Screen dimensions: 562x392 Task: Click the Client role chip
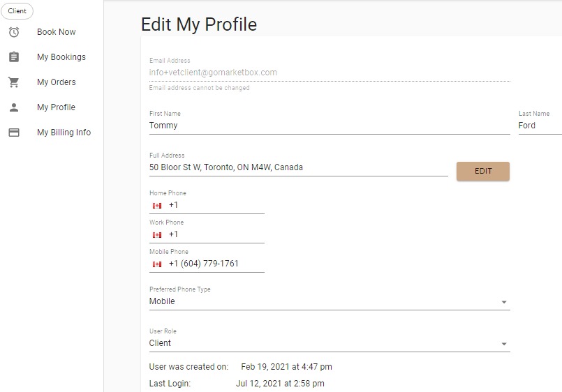pos(17,11)
